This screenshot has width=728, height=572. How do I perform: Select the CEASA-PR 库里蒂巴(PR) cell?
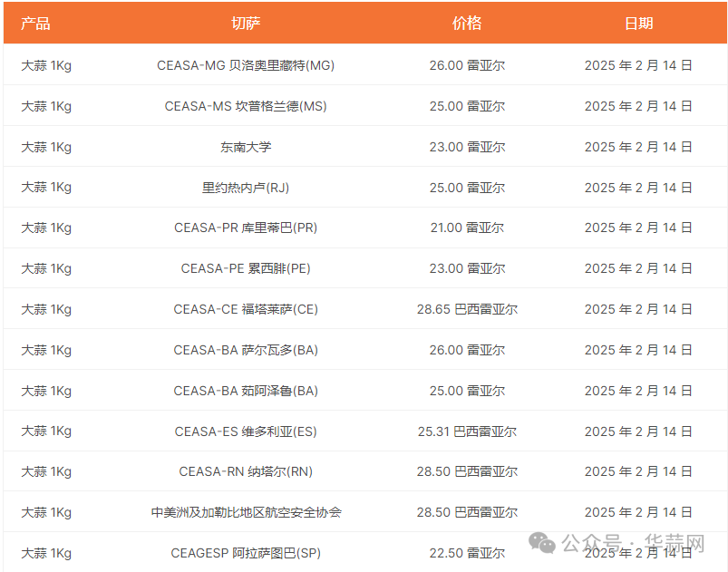click(x=246, y=228)
